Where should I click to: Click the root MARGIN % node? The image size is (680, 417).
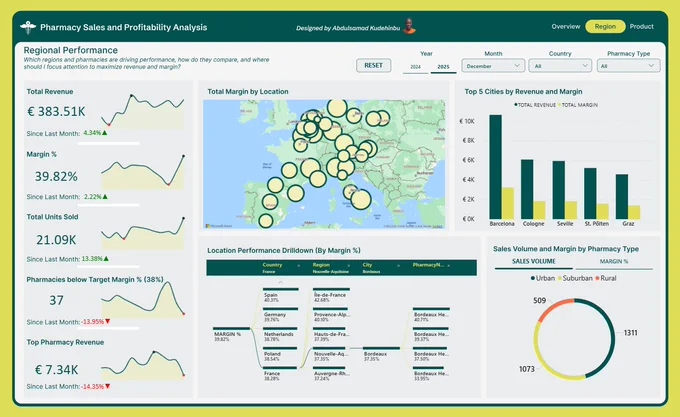pos(231,335)
